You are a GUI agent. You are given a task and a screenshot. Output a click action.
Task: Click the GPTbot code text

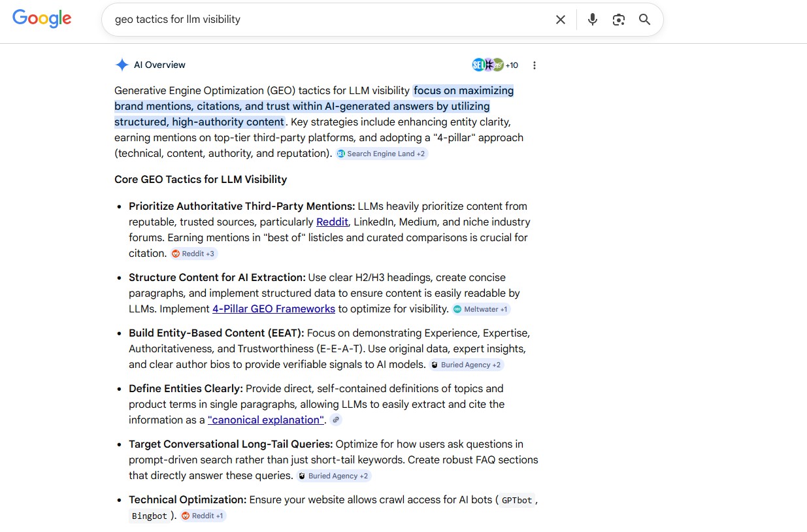517,500
